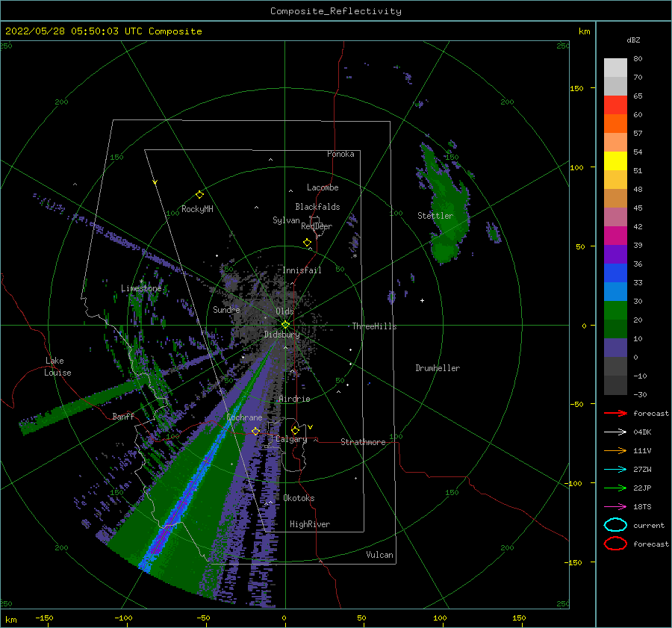The width and height of the screenshot is (672, 628).
Task: Click the red forecast arrow in legend
Action: click(x=615, y=413)
